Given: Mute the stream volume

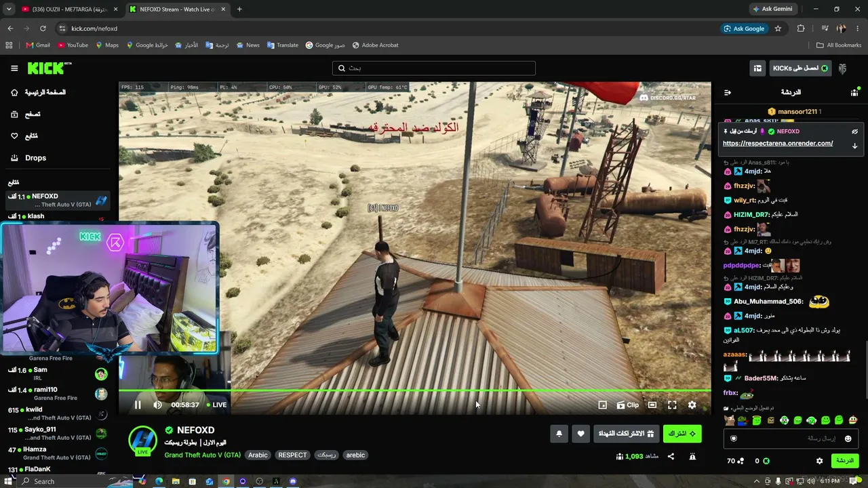Looking at the screenshot, I should pyautogui.click(x=158, y=405).
